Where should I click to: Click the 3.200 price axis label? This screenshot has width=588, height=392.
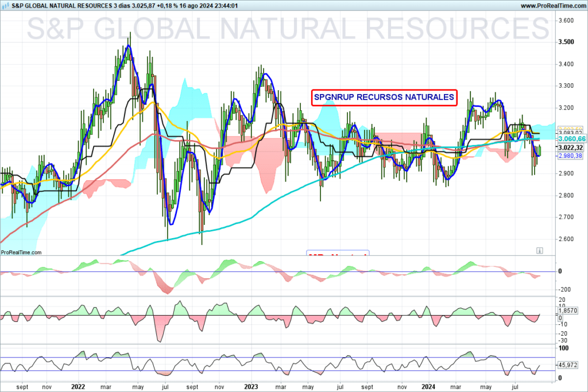(566, 108)
